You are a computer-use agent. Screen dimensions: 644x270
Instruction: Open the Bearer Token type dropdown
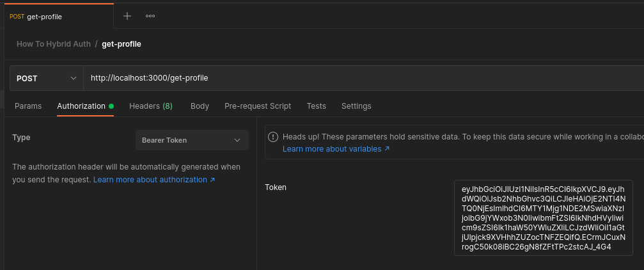[x=191, y=140]
